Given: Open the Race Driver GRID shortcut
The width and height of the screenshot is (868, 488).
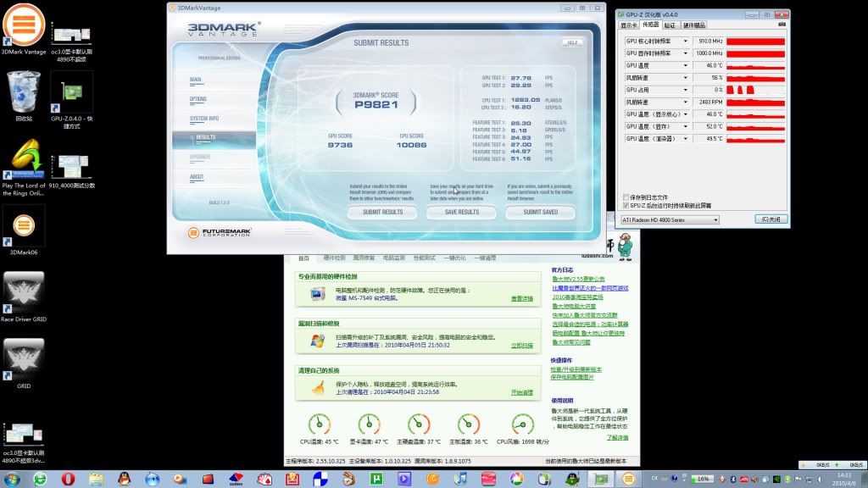Looking at the screenshot, I should click(x=24, y=292).
